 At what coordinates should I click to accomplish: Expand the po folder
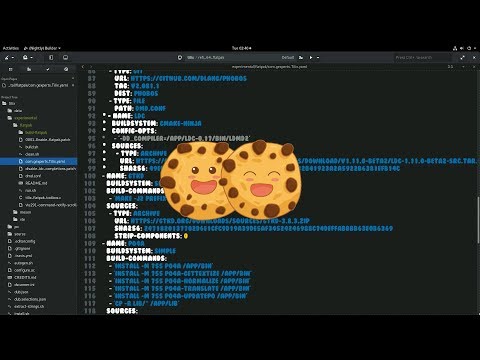point(13,227)
